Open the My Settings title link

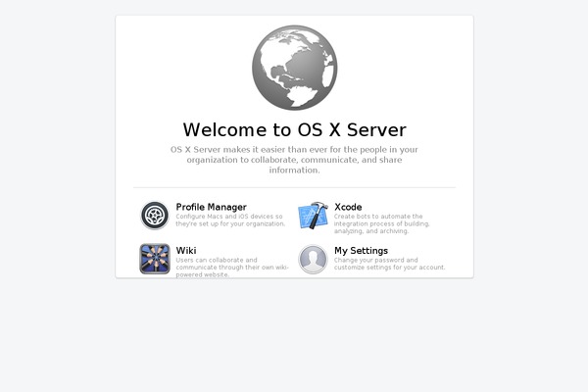click(x=361, y=251)
